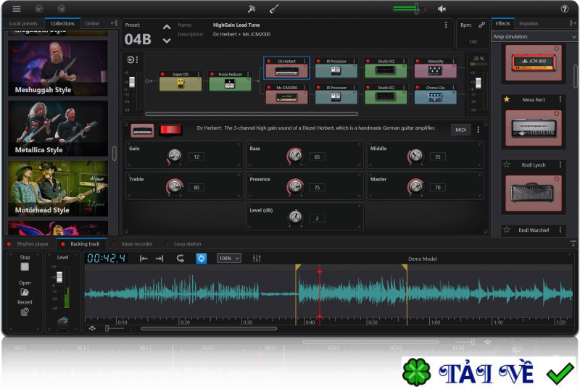Toggle loop sync button in Backing track
This screenshot has height=392, width=580.
[x=202, y=259]
